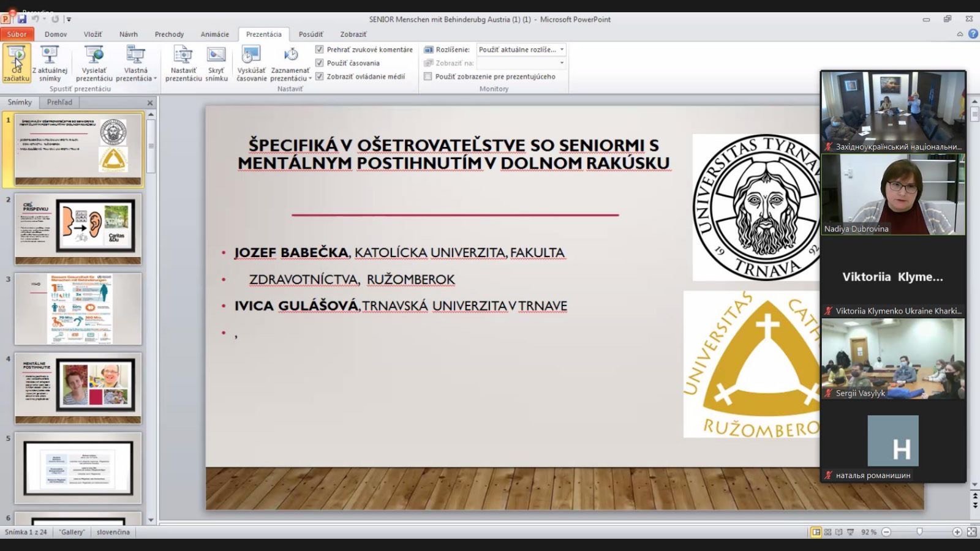Image resolution: width=980 pixels, height=551 pixels.
Task: Select slide 4 thumbnail (Mentálne postihnutie)
Action: (78, 388)
